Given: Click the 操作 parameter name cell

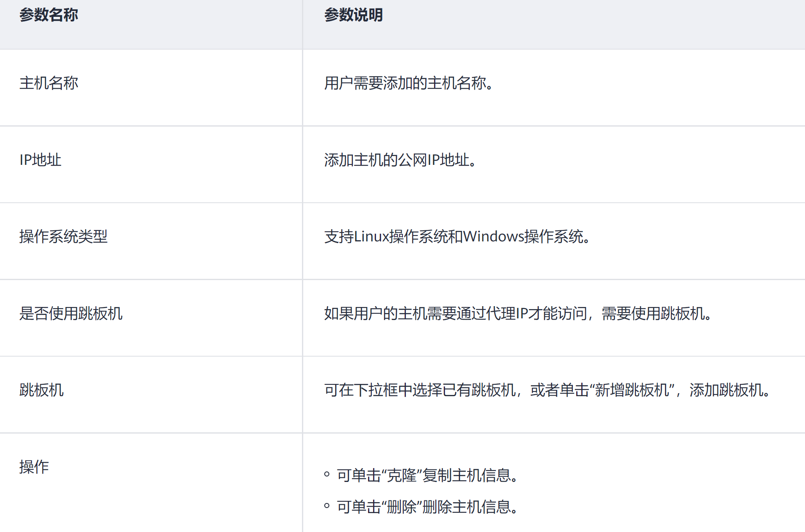Looking at the screenshot, I should (34, 467).
